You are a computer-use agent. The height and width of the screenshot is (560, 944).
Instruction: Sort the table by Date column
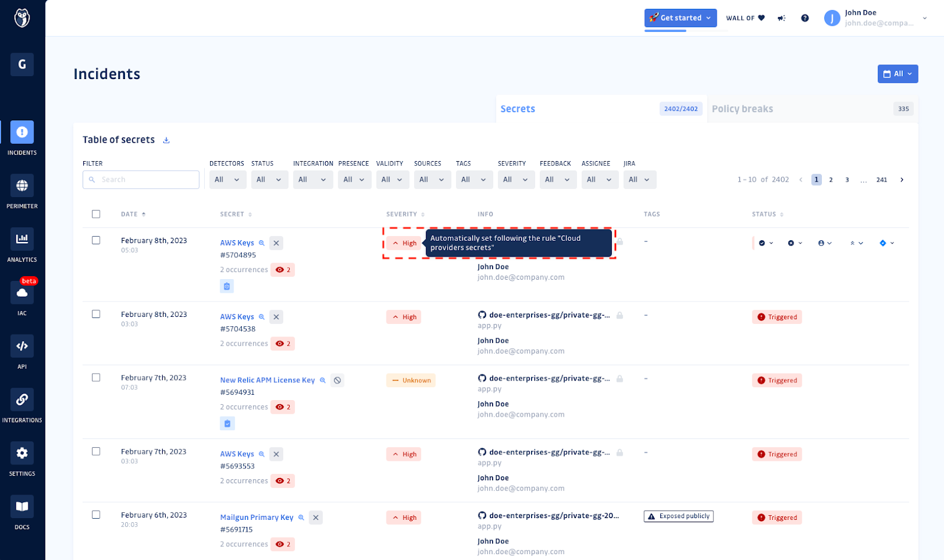tap(133, 214)
